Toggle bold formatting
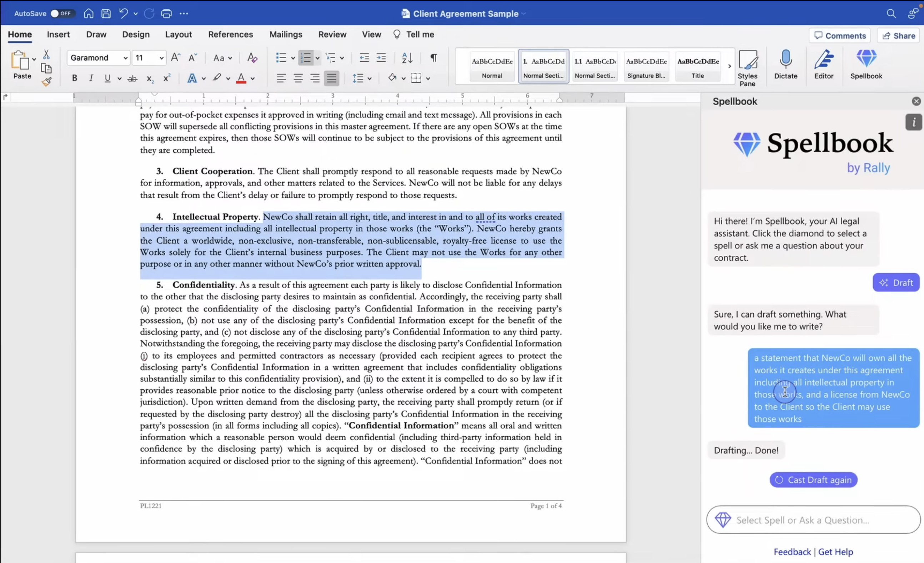 [x=74, y=78]
